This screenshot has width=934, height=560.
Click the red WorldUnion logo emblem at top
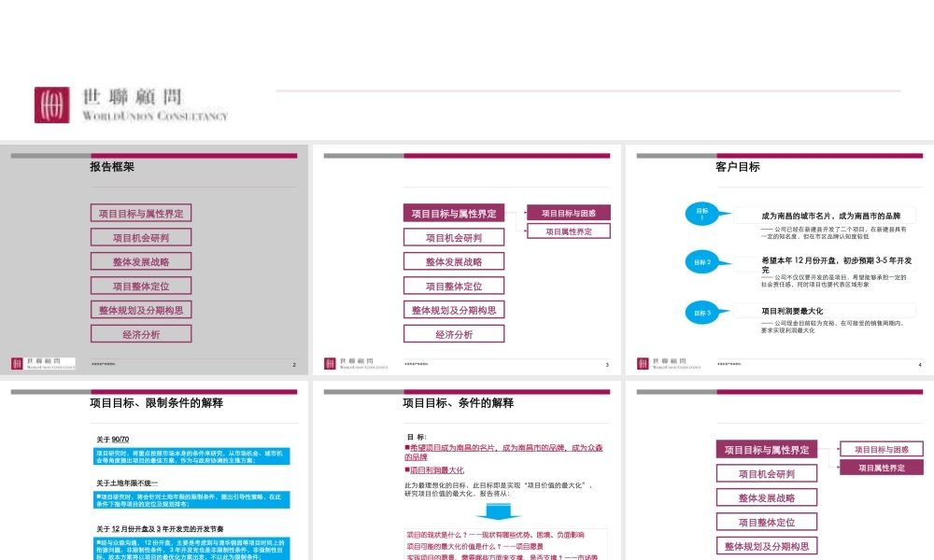pos(51,105)
